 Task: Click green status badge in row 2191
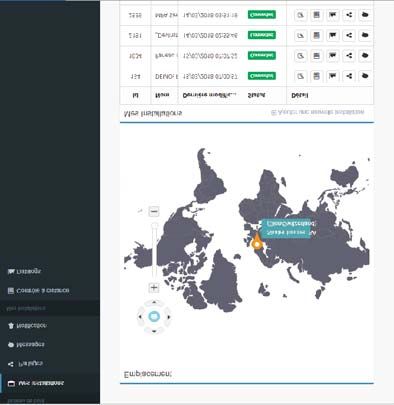262,35
